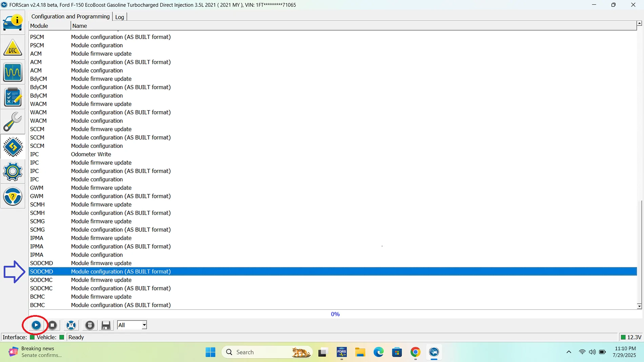Switch to the Log tab

coord(120,17)
